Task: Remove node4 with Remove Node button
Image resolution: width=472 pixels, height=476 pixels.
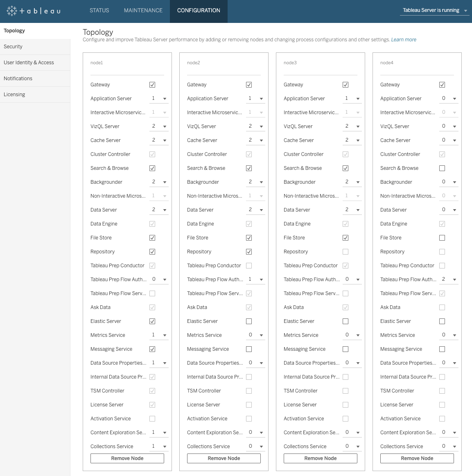Action: click(x=417, y=458)
